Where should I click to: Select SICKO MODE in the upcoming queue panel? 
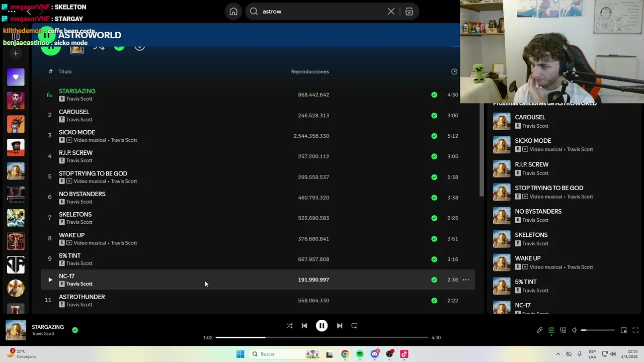click(x=533, y=141)
